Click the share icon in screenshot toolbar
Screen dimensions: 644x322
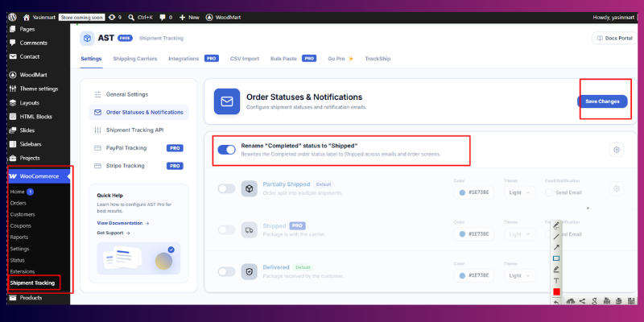point(582,301)
